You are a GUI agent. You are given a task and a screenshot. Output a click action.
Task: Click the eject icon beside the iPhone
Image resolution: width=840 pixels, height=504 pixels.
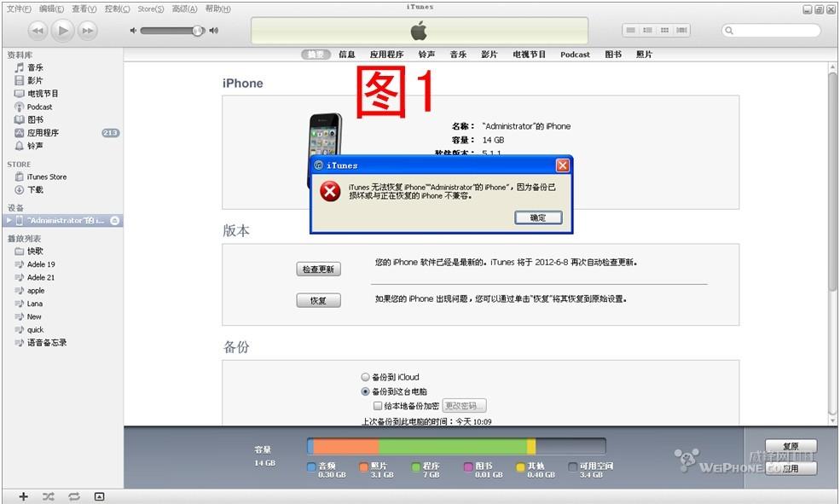tap(114, 221)
